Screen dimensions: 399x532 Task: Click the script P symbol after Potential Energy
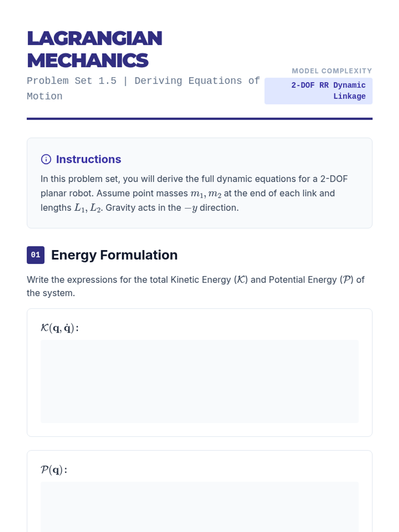346,280
